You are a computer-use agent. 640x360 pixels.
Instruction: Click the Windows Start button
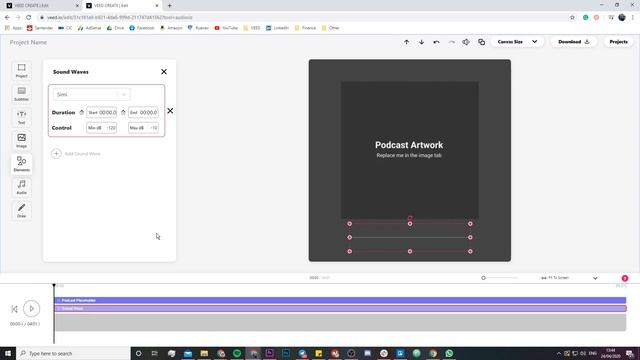click(8, 353)
